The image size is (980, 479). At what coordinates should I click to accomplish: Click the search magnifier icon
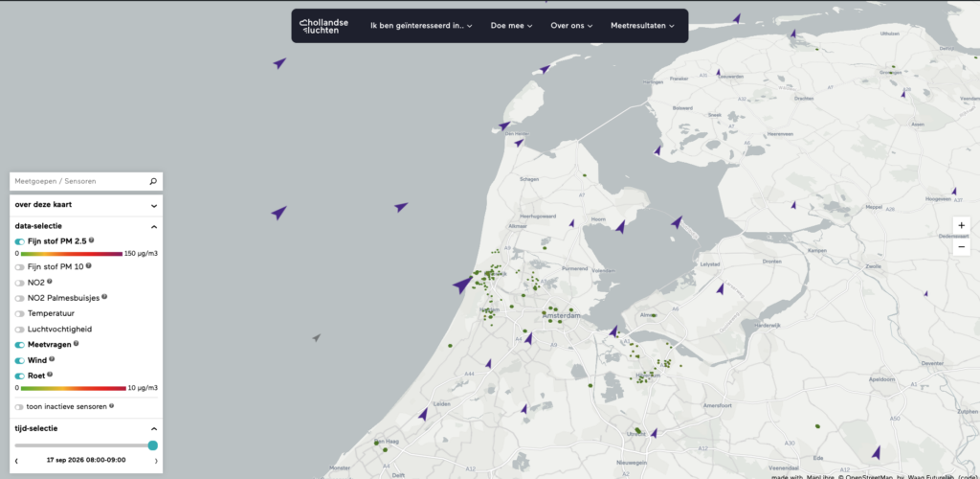153,181
